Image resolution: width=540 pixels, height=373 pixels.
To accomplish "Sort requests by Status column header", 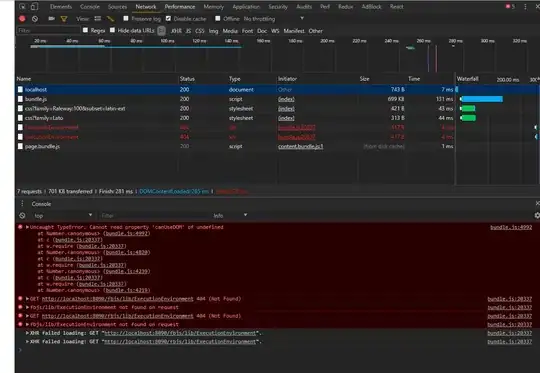I will click(x=203, y=79).
